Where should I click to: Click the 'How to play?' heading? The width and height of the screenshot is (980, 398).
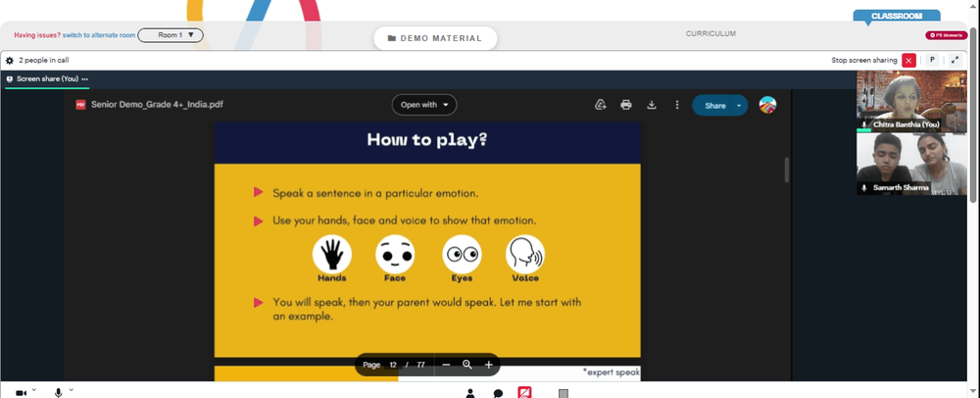pos(427,140)
